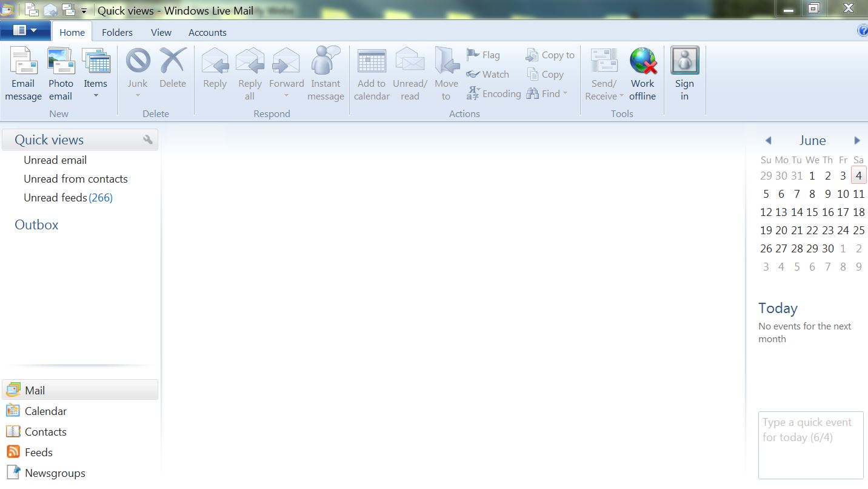This screenshot has width=868, height=489.
Task: Click the quick event input box
Action: pos(811,445)
